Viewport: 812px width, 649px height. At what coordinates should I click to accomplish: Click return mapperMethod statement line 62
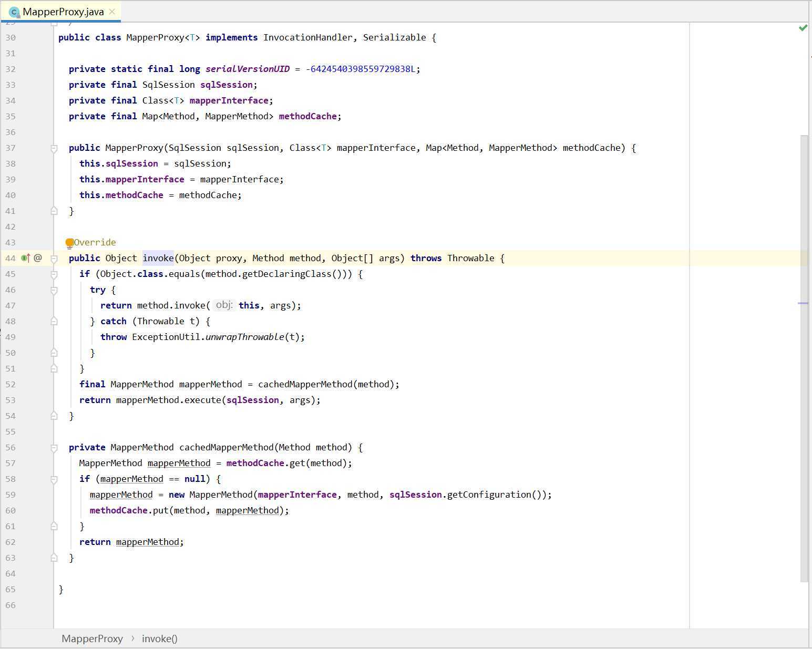click(x=131, y=542)
